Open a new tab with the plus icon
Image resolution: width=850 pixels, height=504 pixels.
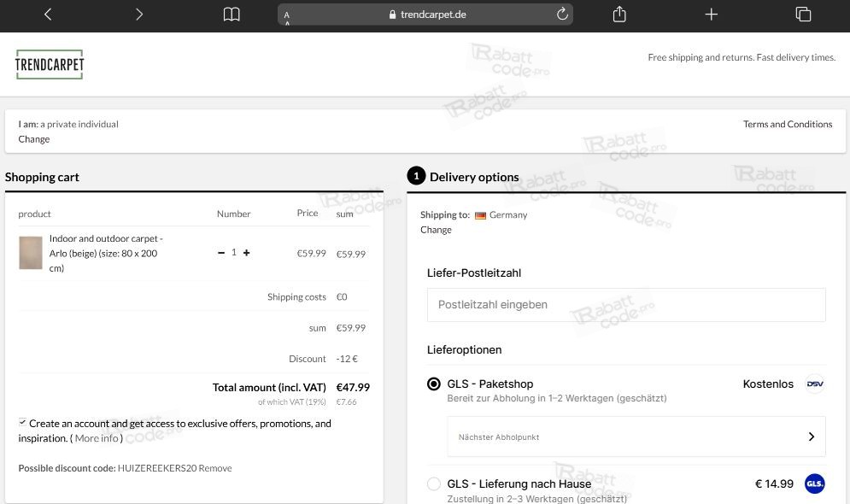tap(712, 14)
